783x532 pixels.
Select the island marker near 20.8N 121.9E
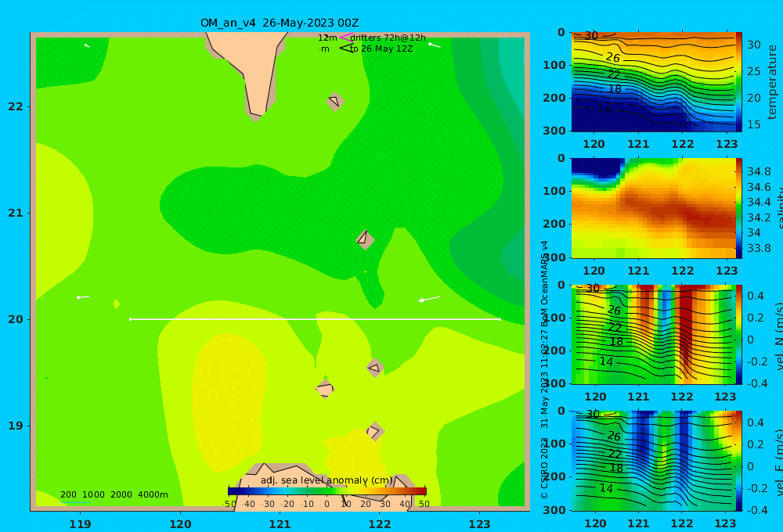coord(365,239)
